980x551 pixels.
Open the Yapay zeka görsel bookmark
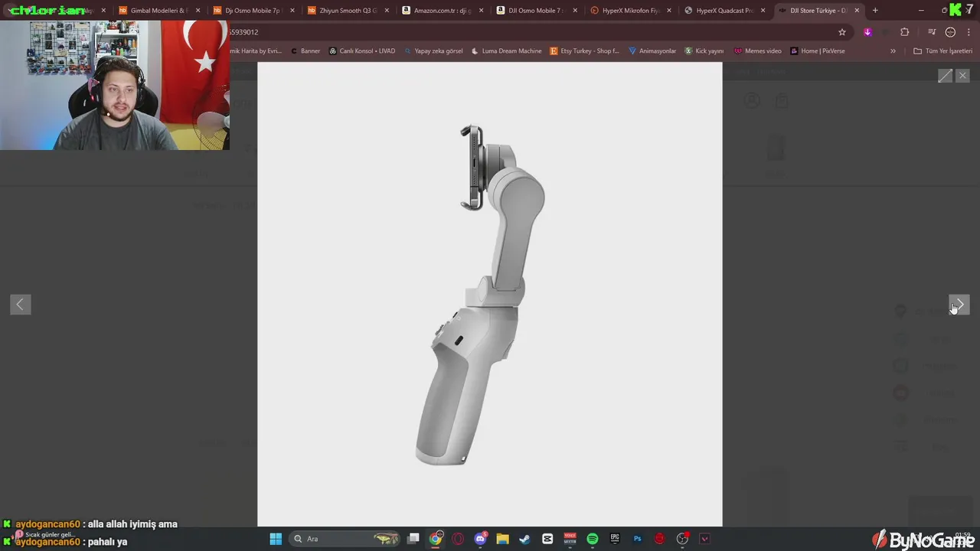433,51
